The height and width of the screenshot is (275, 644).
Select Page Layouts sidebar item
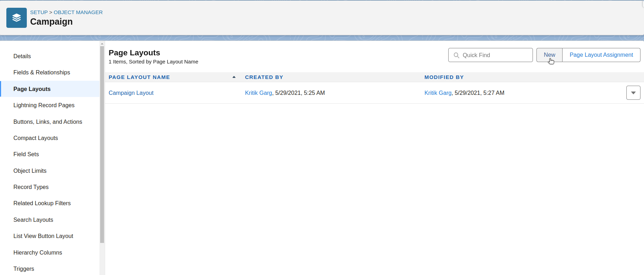(x=50, y=89)
